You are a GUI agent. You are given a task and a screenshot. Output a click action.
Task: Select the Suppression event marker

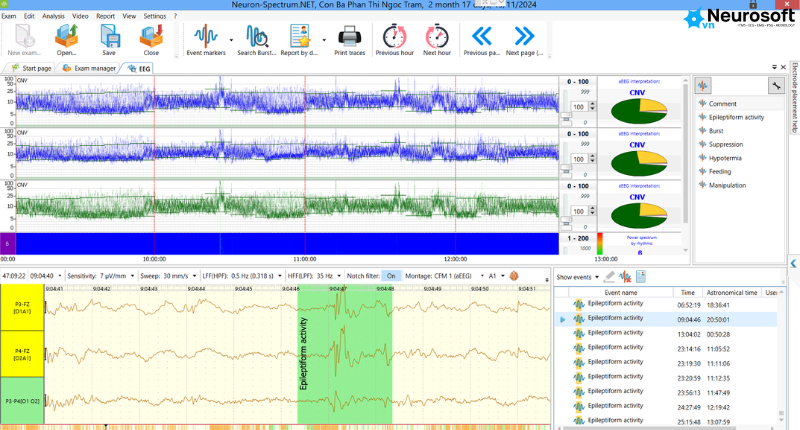point(726,144)
